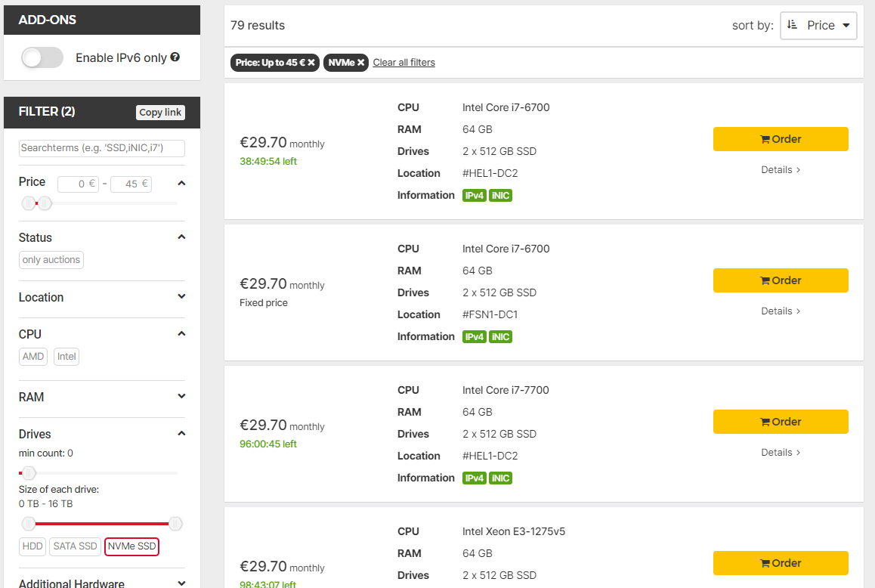This screenshot has height=588, width=875.
Task: Click the drive min count slider handle
Action: pyautogui.click(x=29, y=473)
